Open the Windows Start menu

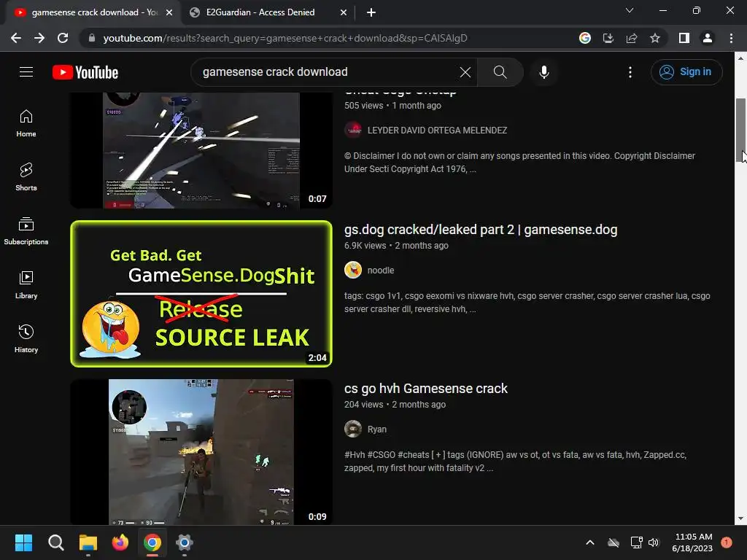click(23, 542)
